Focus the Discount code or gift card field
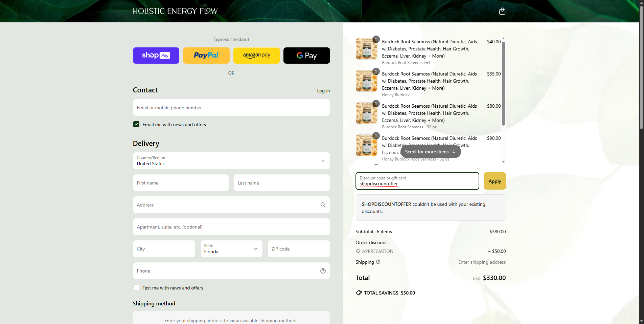 coord(417,181)
